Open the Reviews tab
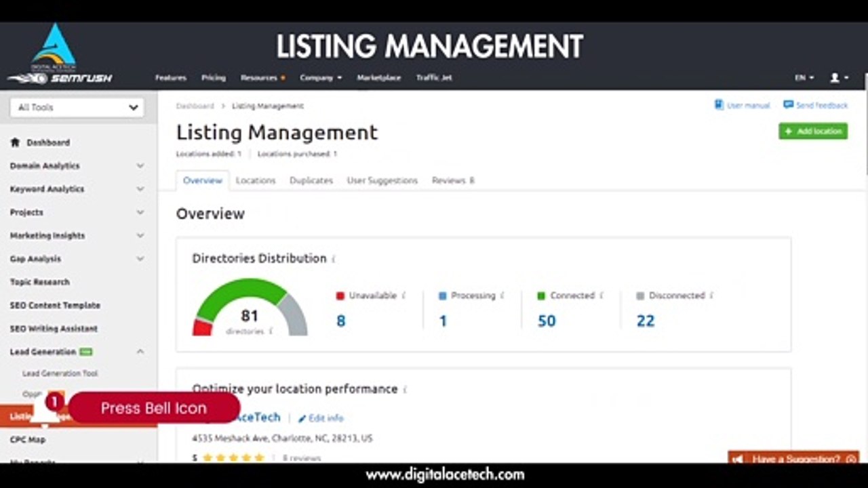868x488 pixels. tap(453, 180)
